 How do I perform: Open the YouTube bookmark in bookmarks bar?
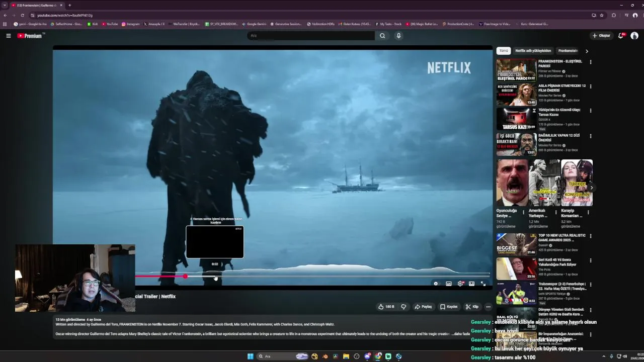pyautogui.click(x=110, y=24)
